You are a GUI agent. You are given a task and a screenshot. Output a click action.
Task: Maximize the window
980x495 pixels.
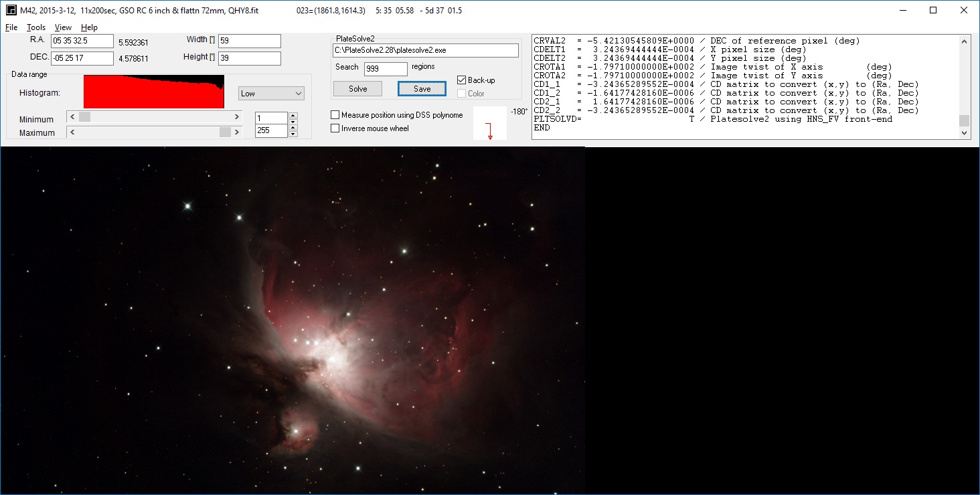point(932,10)
